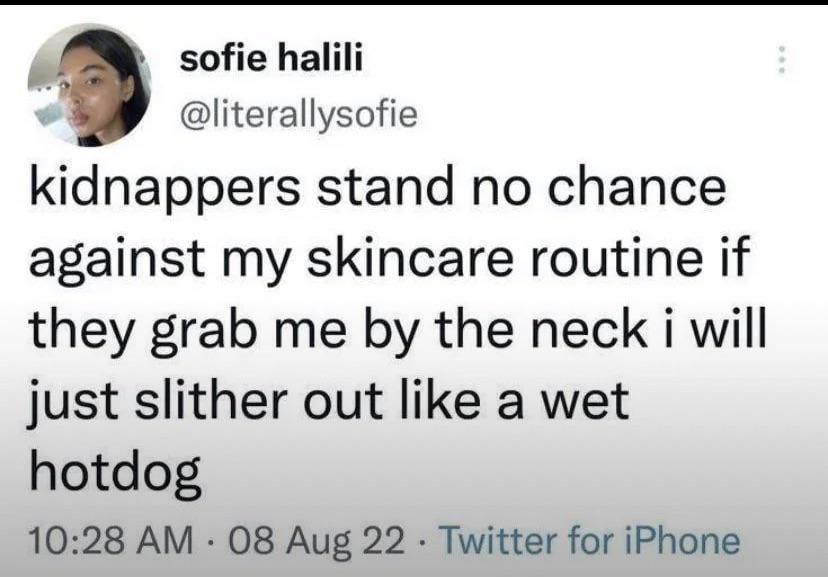Click the word routine in the tweet
Viewport: 828px width, 577px height.
[616, 259]
